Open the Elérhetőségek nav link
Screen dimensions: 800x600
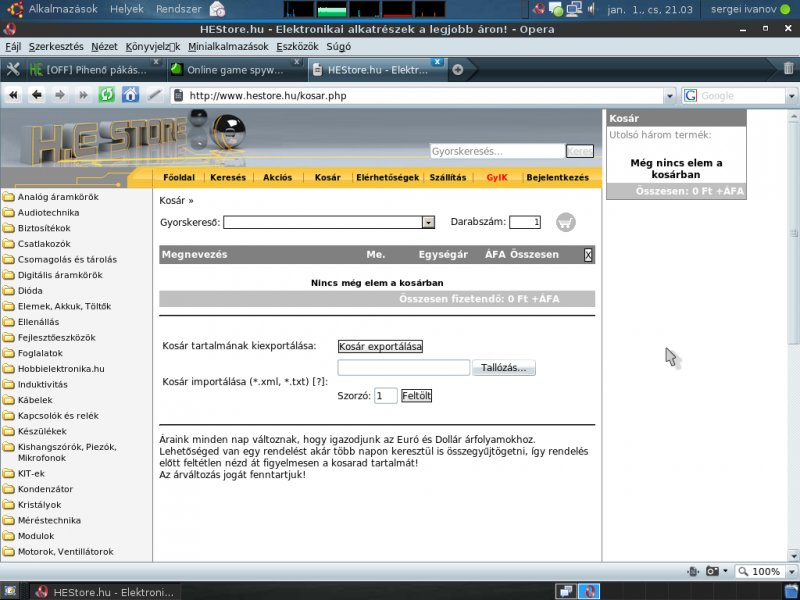tap(387, 178)
